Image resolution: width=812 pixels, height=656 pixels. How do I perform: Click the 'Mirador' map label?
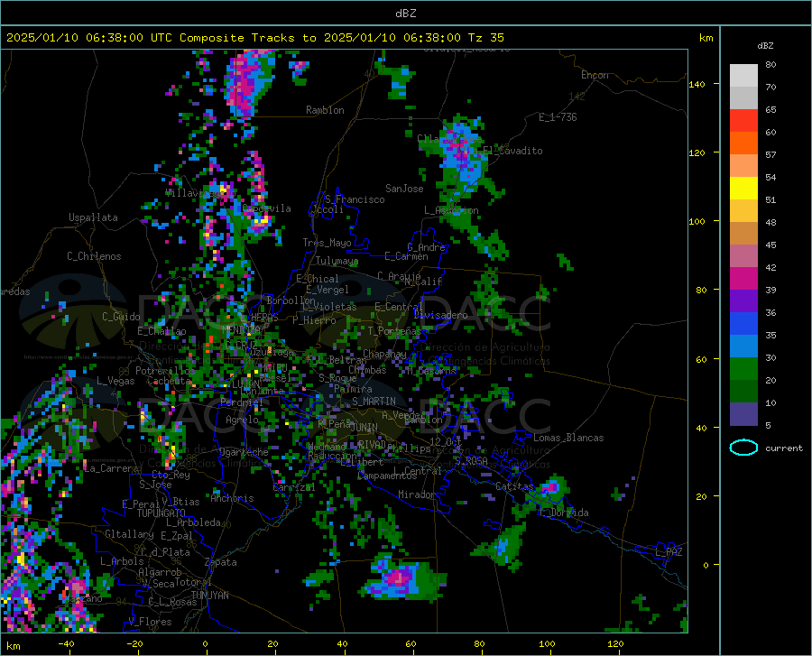pos(417,494)
